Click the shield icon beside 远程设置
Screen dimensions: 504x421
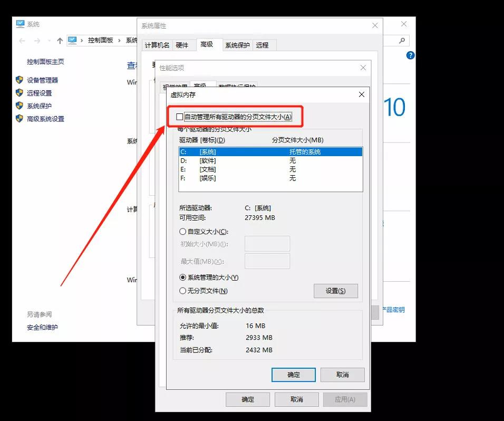click(x=19, y=93)
